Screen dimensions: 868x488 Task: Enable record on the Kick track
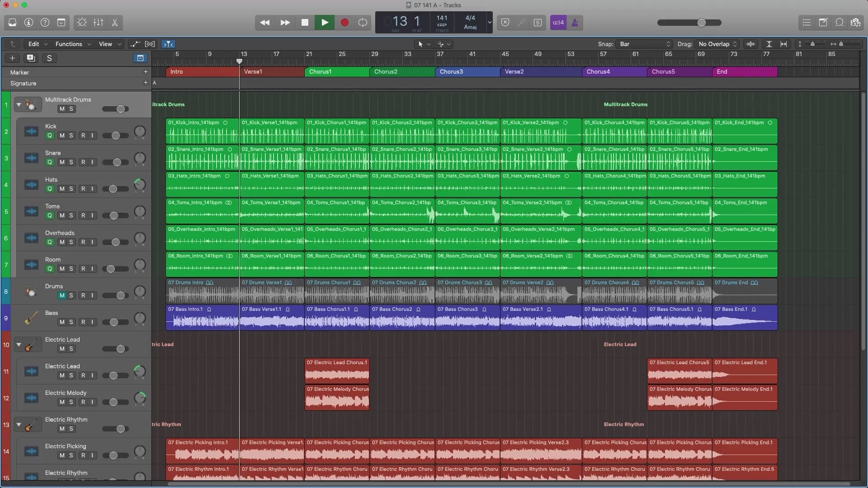tap(83, 136)
